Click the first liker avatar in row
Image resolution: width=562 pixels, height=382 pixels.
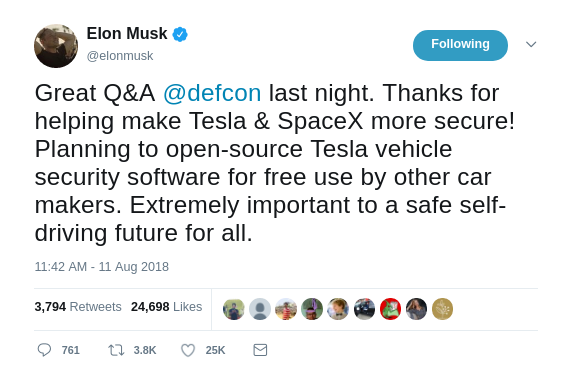tap(234, 309)
